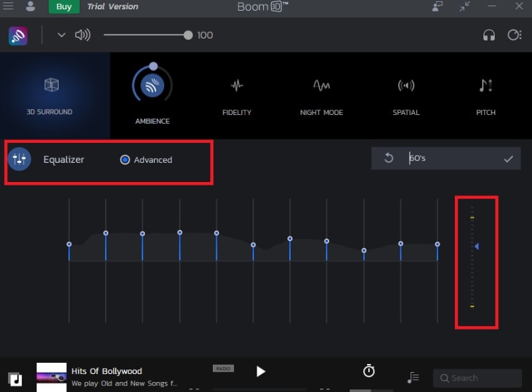
Task: Close the Boom 3D window
Action: point(519,6)
